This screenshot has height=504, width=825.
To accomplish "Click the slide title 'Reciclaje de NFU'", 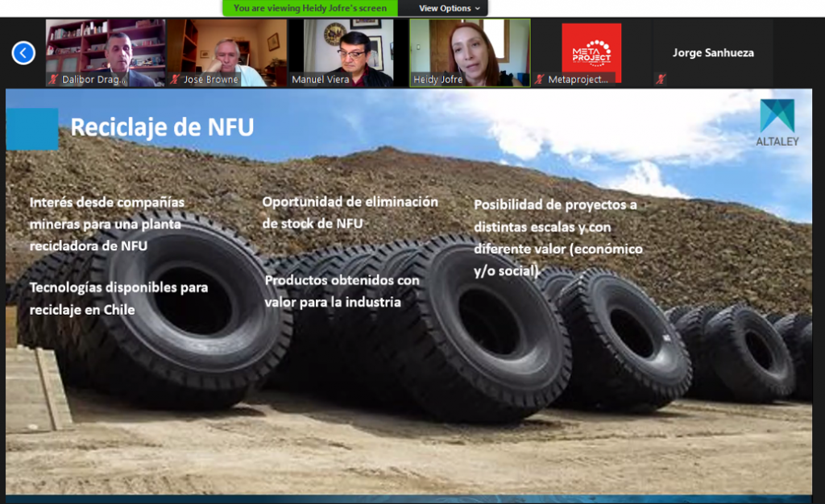I will coord(162,128).
